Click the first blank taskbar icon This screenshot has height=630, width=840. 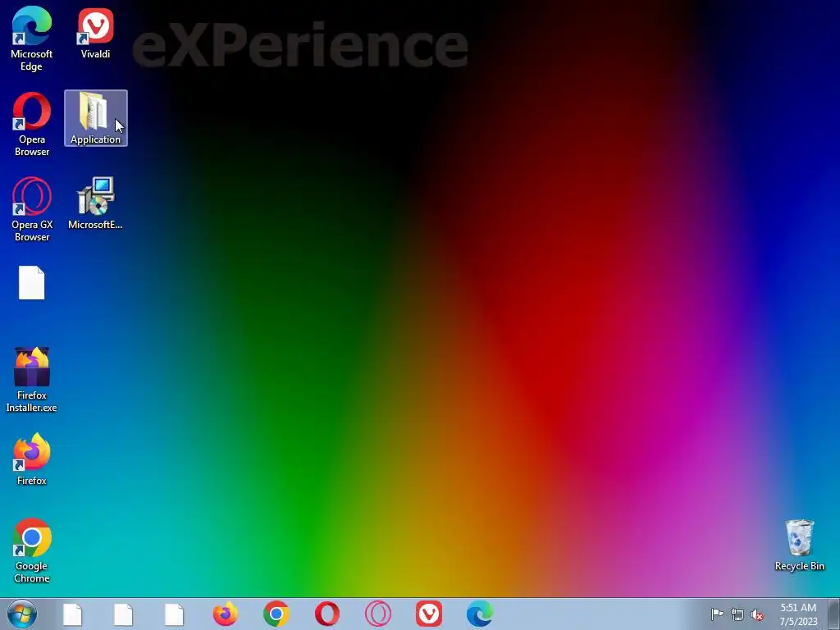click(72, 614)
